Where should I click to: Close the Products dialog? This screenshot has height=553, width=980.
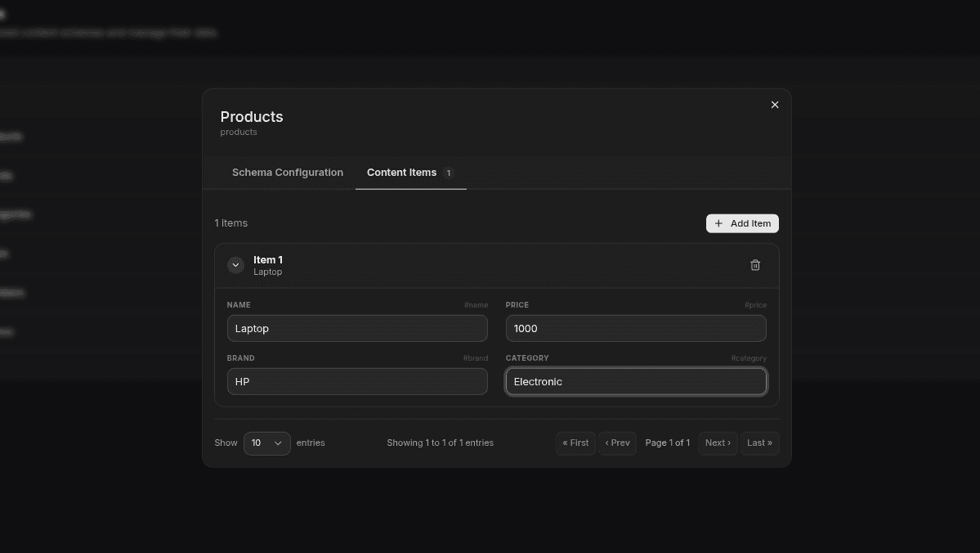(775, 105)
